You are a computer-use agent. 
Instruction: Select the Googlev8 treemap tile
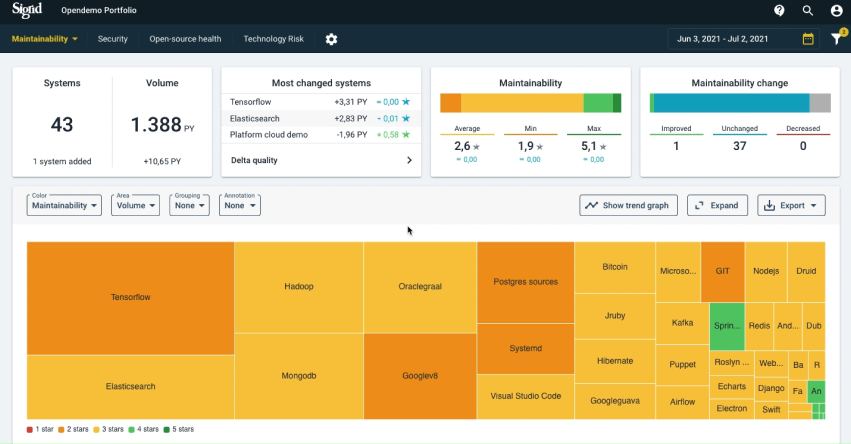pos(420,376)
